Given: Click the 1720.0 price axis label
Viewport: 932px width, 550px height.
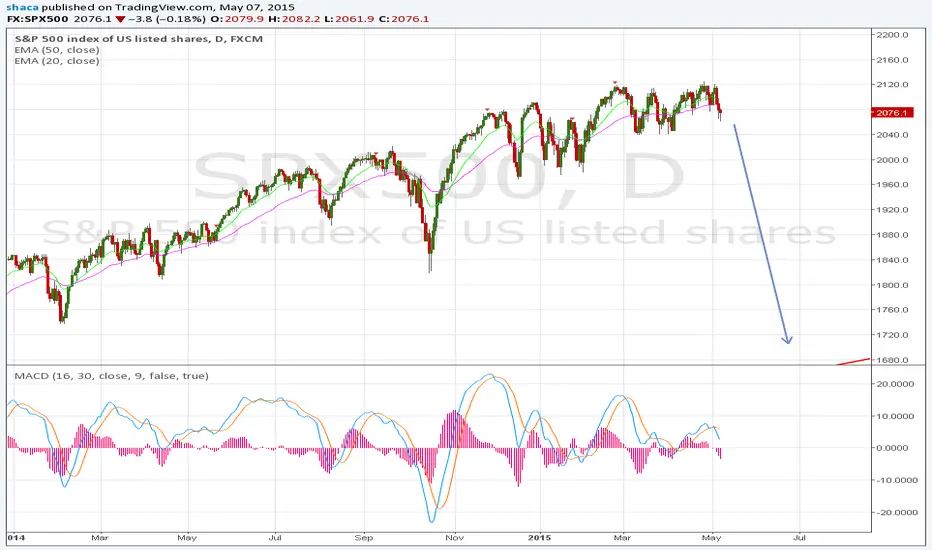Looking at the screenshot, I should pyautogui.click(x=892, y=335).
